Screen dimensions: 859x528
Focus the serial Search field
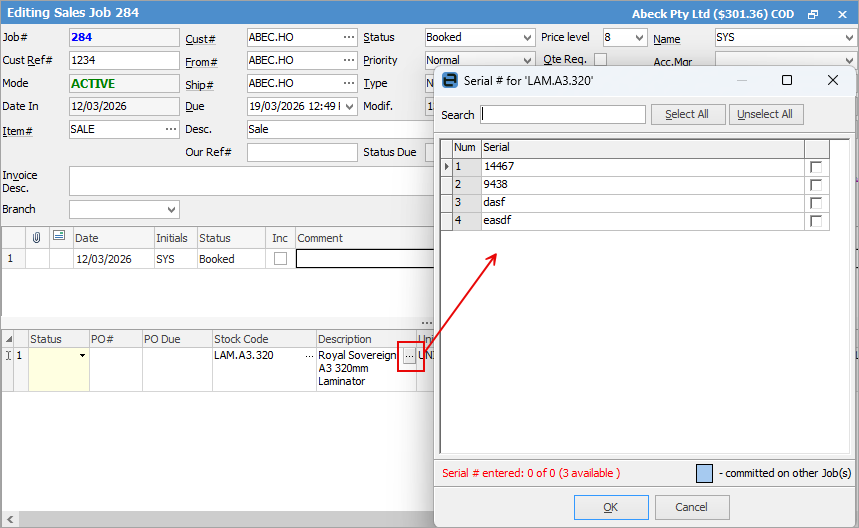tap(563, 114)
